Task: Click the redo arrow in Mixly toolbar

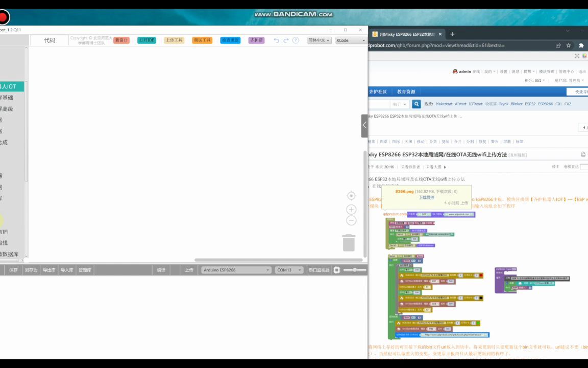Action: [286, 40]
